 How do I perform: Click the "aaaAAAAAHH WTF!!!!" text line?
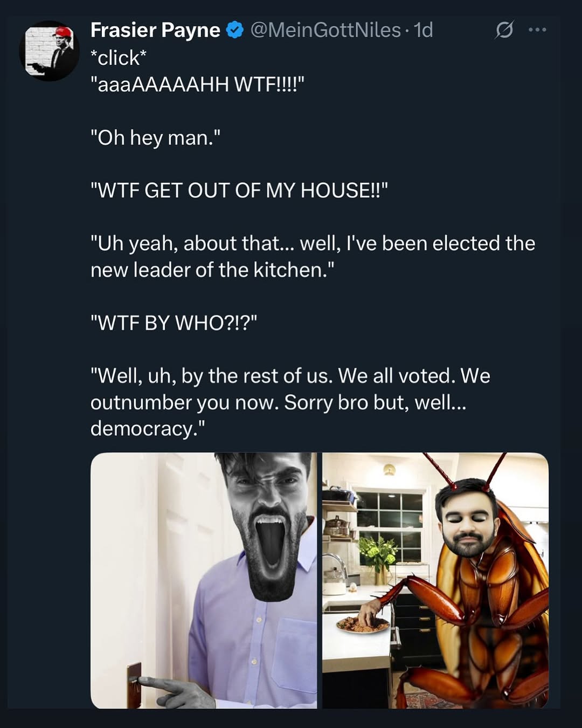(197, 85)
